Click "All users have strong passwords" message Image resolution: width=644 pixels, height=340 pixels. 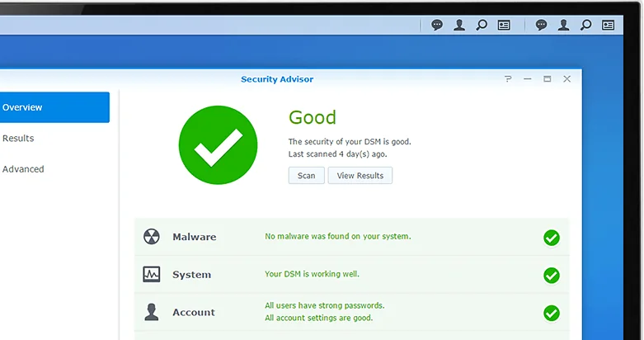coord(324,305)
